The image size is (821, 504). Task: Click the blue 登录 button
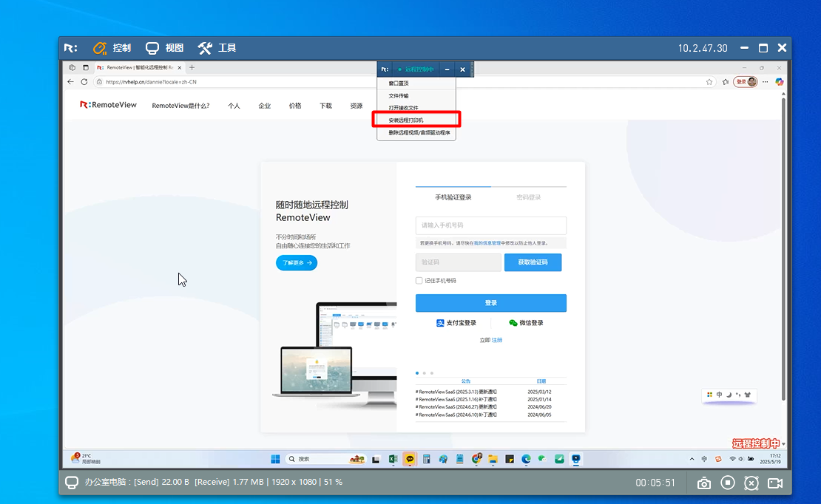coord(490,303)
